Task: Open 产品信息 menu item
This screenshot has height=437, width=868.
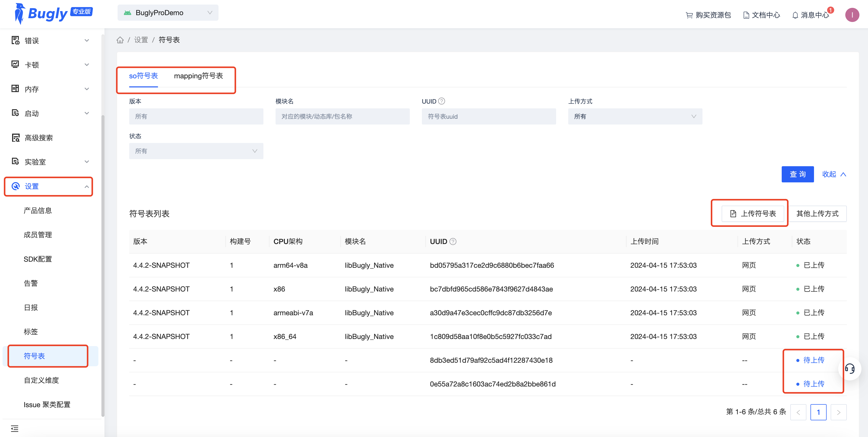Action: tap(38, 211)
